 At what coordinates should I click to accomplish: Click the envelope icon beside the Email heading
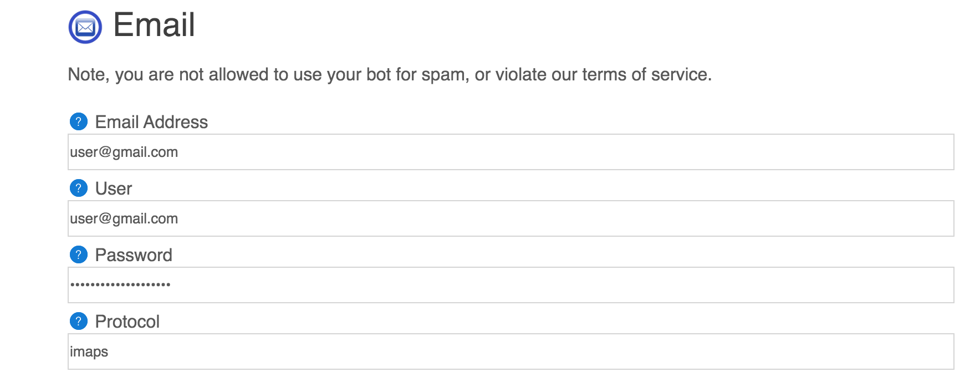85,27
